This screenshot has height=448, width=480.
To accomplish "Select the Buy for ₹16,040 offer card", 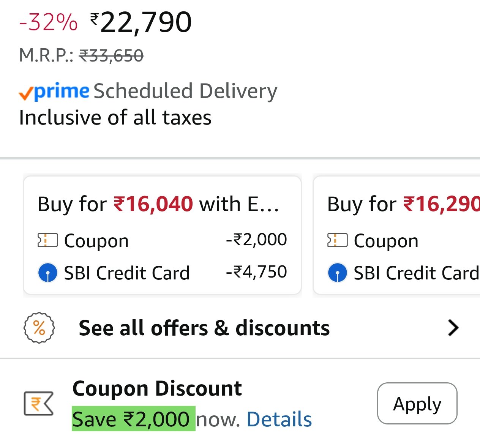I will coord(162,204).
